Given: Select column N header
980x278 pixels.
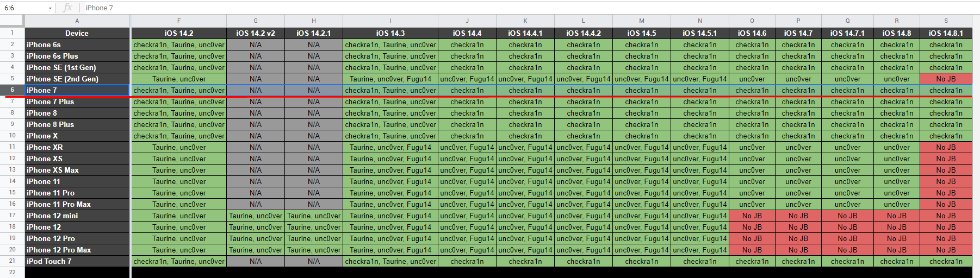Looking at the screenshot, I should (700, 21).
